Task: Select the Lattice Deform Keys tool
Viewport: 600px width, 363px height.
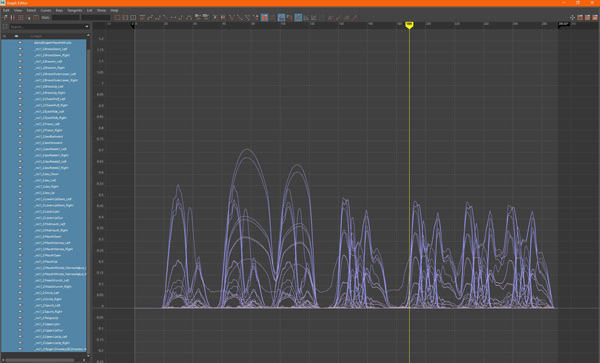Action: point(21,18)
